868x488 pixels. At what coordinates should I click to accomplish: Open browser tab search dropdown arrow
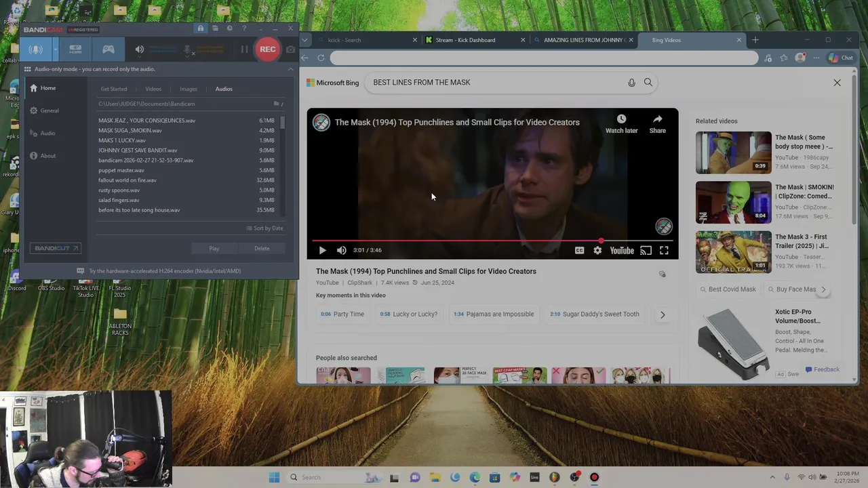tap(304, 40)
